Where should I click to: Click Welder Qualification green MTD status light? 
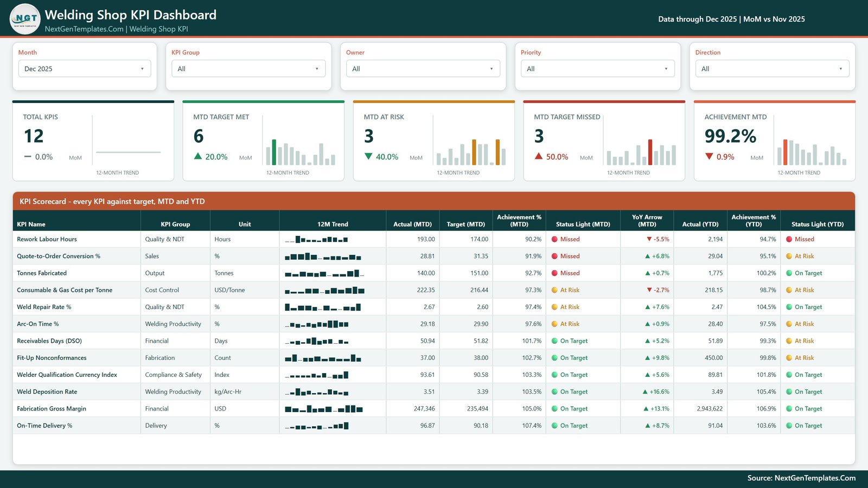point(555,375)
